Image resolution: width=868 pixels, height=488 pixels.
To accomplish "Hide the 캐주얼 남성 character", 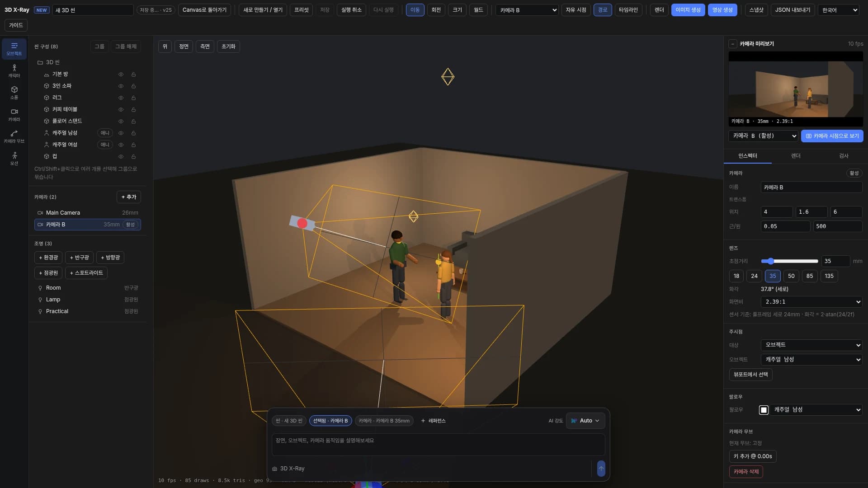I will (x=121, y=133).
